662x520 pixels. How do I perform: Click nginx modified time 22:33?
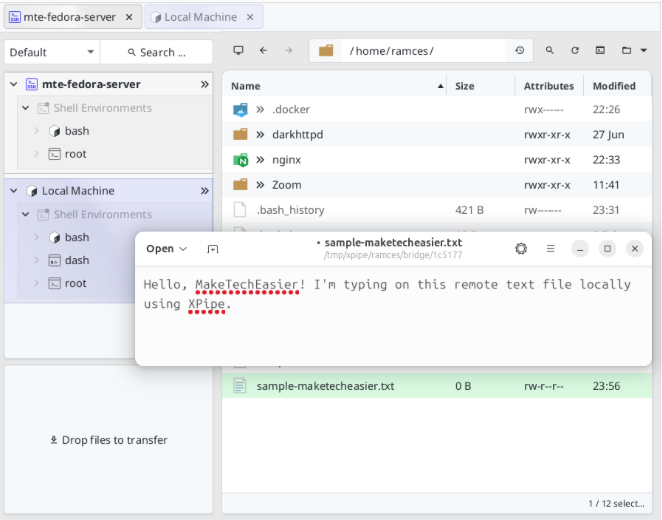[606, 160]
